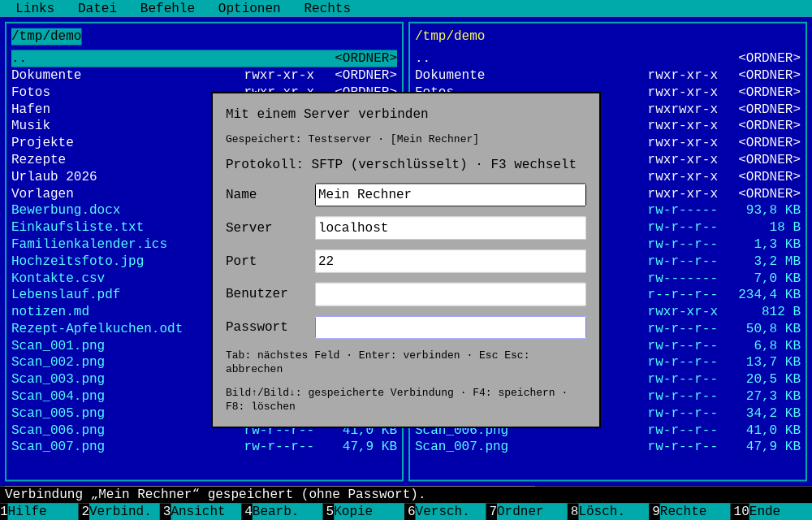This screenshot has height=520, width=812.
Task: Focus the Name field containing Mein Rechner
Action: [451, 195]
